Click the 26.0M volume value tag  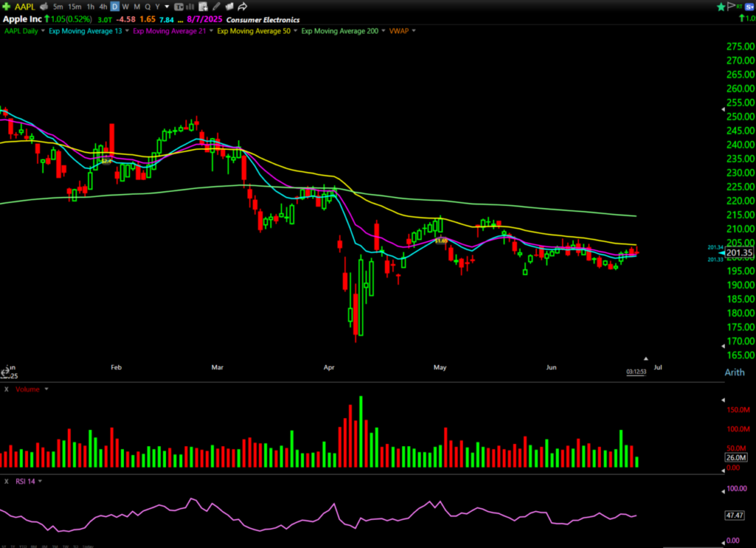coord(736,457)
